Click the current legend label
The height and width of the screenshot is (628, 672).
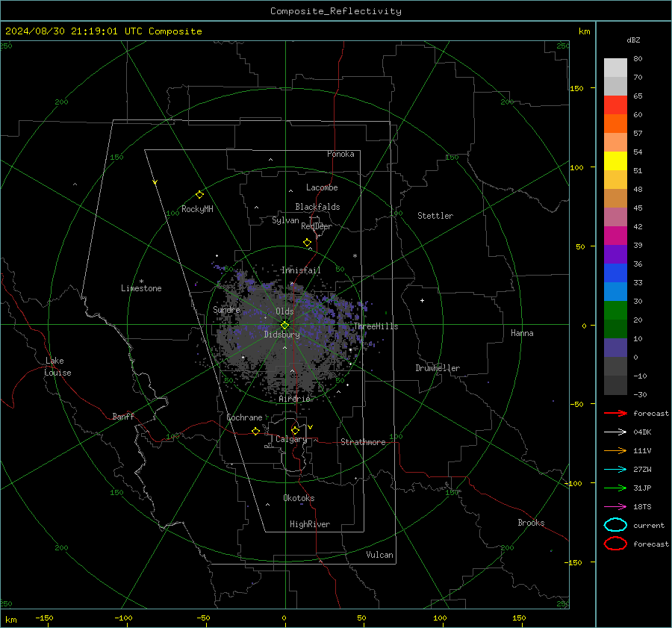click(x=649, y=526)
